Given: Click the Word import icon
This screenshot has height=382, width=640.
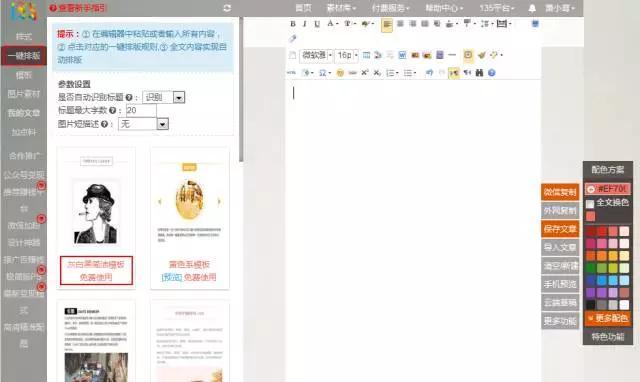Looking at the screenshot, I should 402,55.
